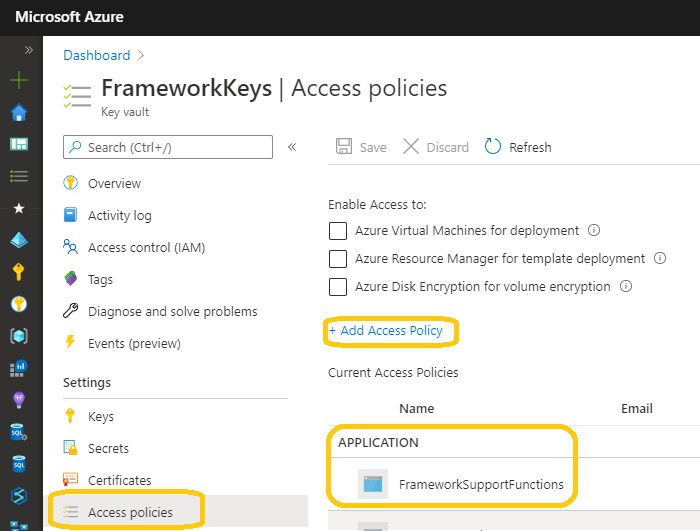Collapse the key vault menu pane
Screen dimensions: 700x531
(292, 147)
